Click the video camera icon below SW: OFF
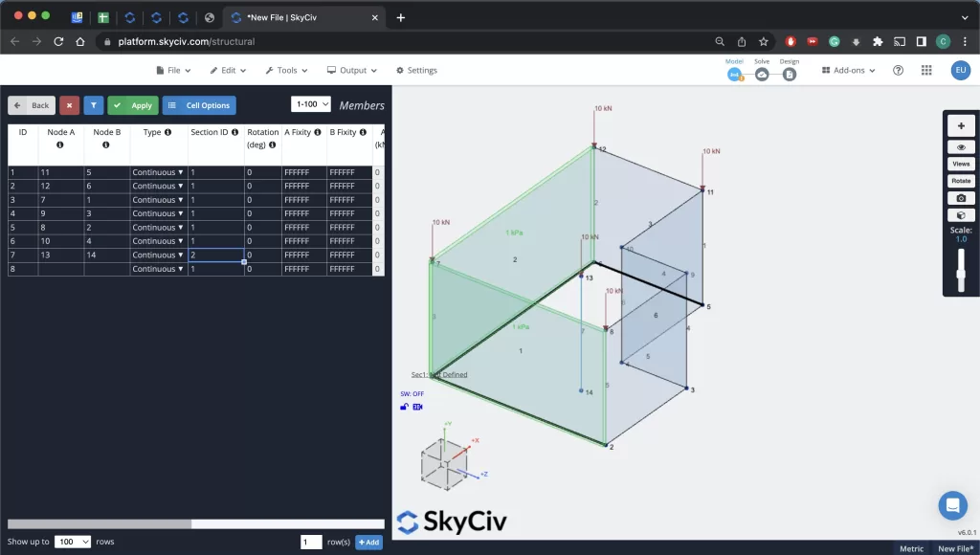 [417, 407]
